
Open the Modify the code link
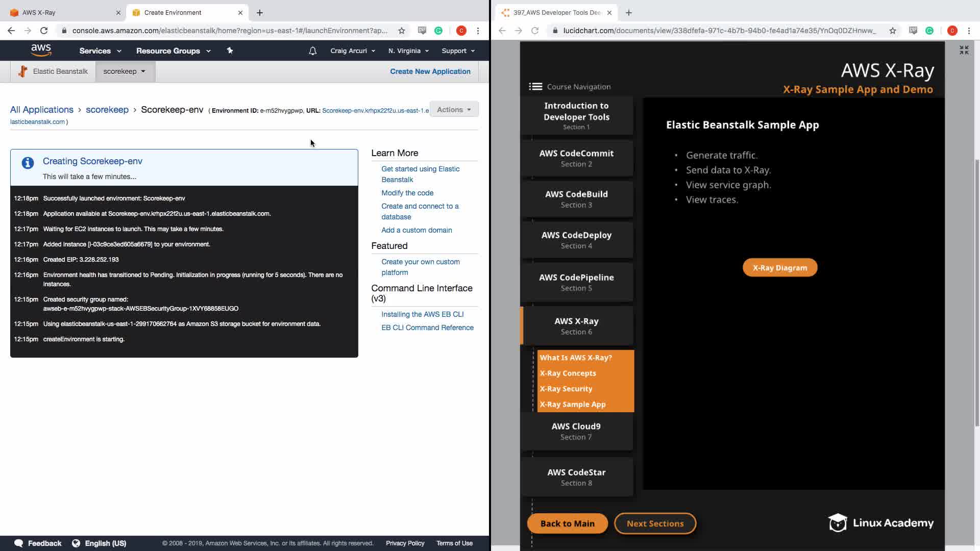tap(407, 193)
